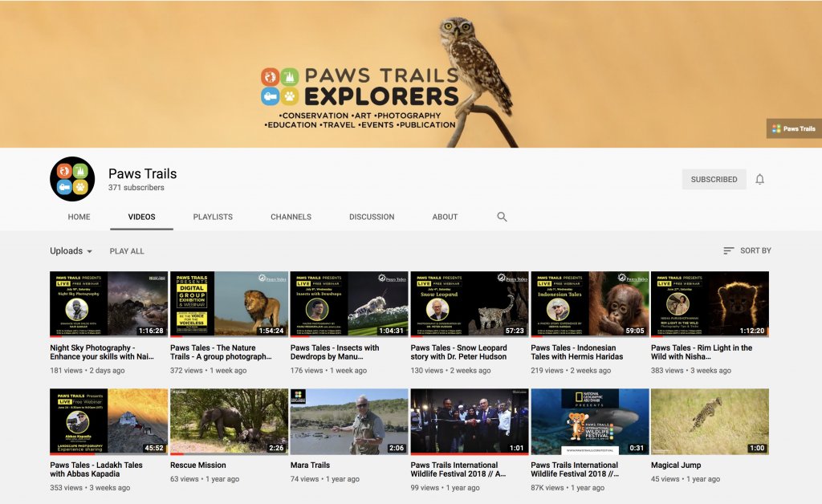The height and width of the screenshot is (504, 822).
Task: Click the Play All button
Action: click(127, 251)
